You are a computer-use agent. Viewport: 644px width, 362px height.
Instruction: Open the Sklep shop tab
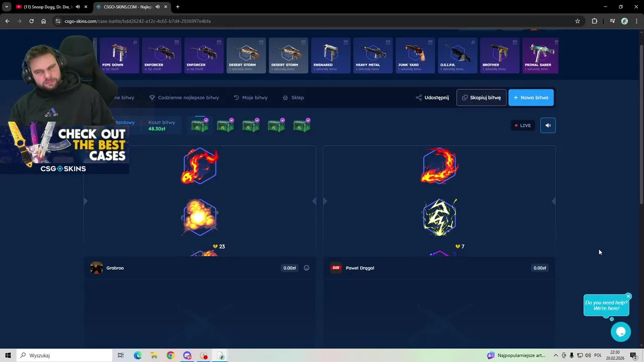pos(293,98)
